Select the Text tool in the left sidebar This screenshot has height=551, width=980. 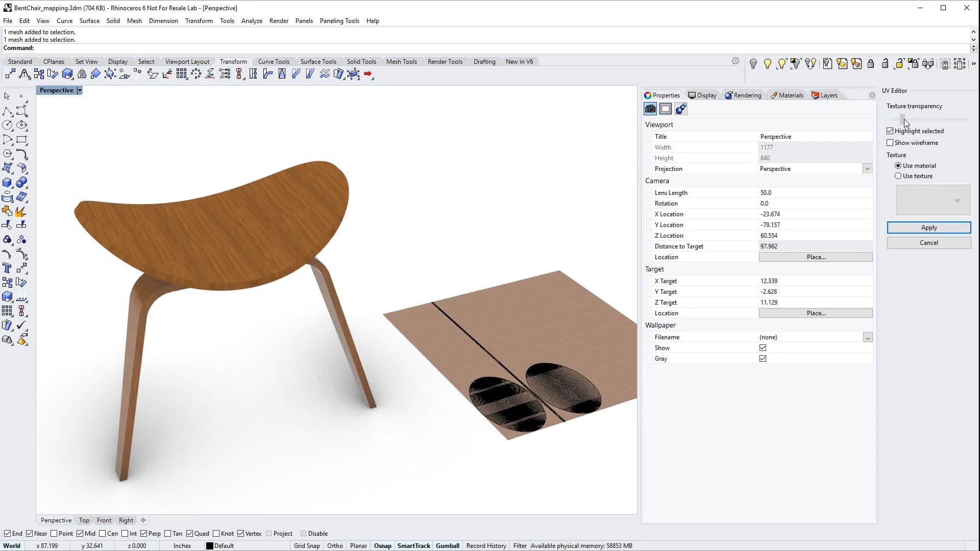click(x=7, y=268)
